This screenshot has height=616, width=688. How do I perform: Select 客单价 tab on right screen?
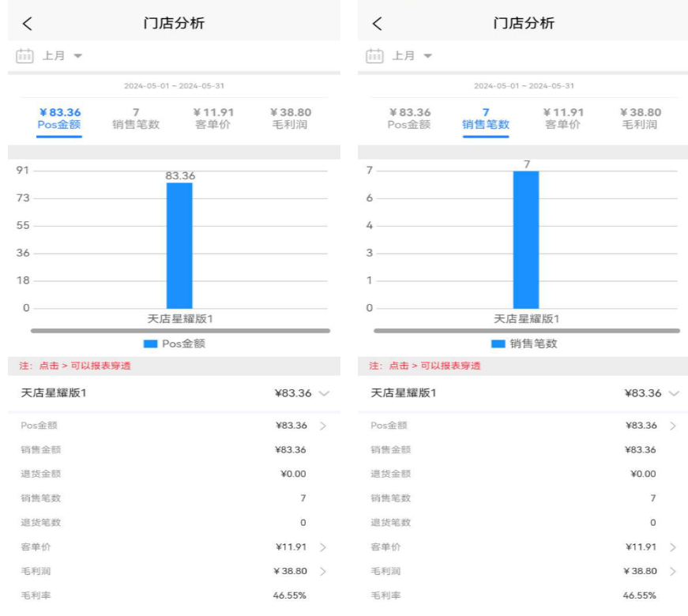(x=563, y=119)
